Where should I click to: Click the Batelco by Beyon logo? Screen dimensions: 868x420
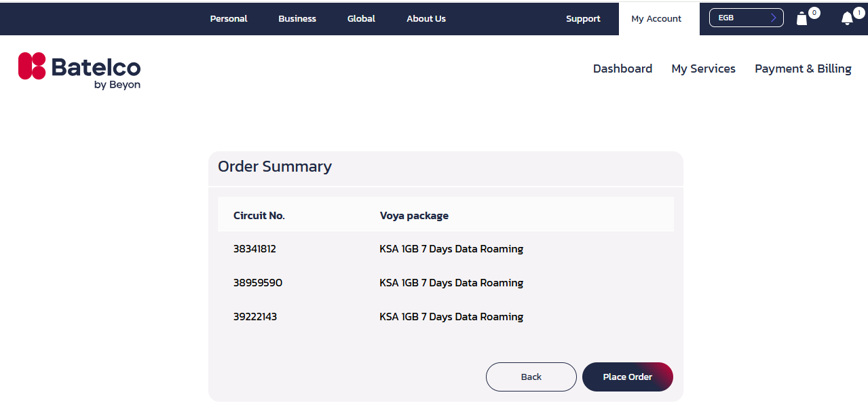79,71
